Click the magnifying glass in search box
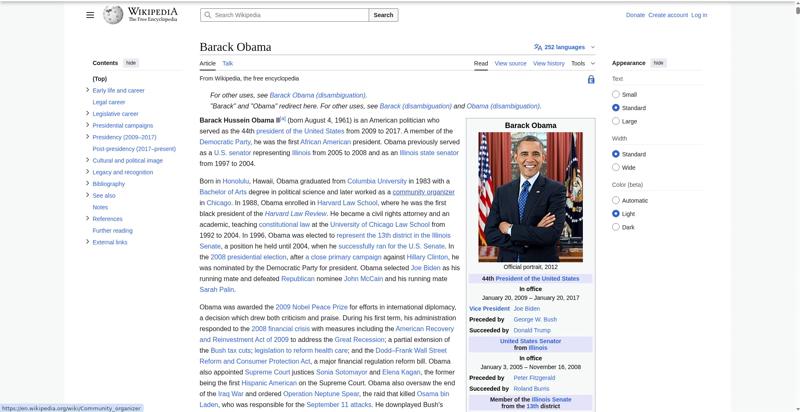The width and height of the screenshot is (800, 412). coord(207,15)
